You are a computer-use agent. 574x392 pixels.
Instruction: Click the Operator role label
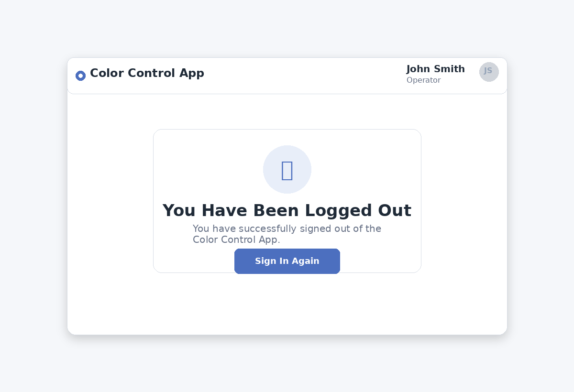(423, 80)
